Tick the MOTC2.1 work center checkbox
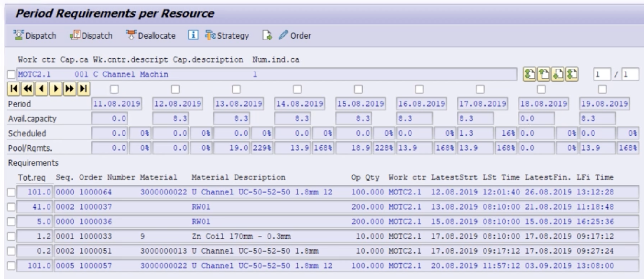 coord(11,74)
